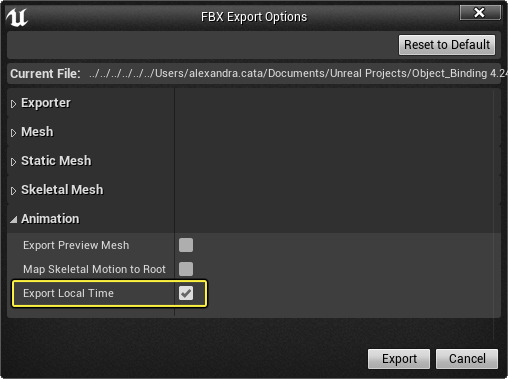The image size is (508, 379).
Task: Select the Exporter category heading
Action: [46, 103]
